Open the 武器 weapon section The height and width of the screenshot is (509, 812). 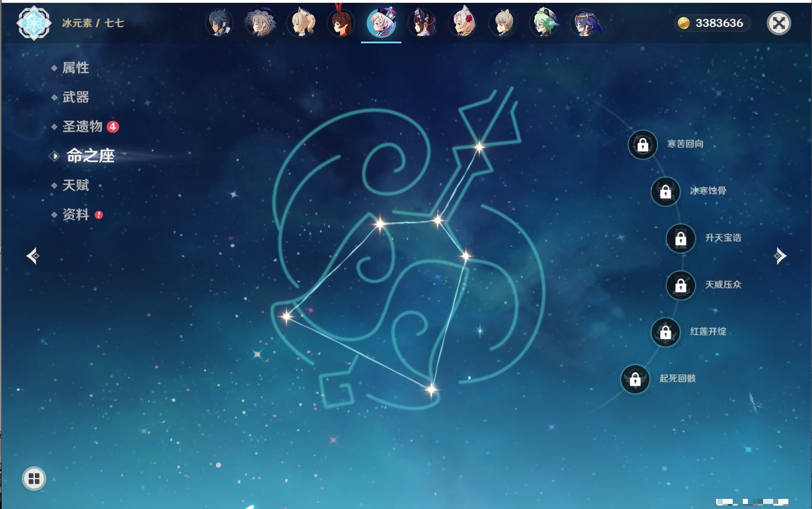(75, 97)
